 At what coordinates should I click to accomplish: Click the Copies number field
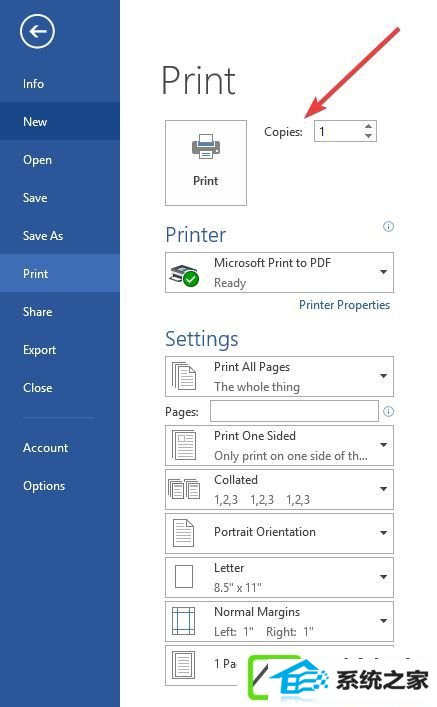[x=339, y=131]
